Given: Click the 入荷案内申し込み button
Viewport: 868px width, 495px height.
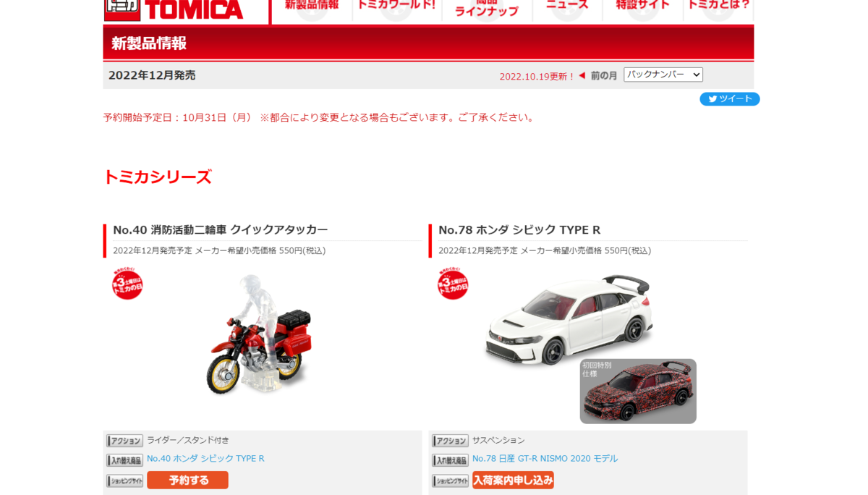Looking at the screenshot, I should pos(513,480).
